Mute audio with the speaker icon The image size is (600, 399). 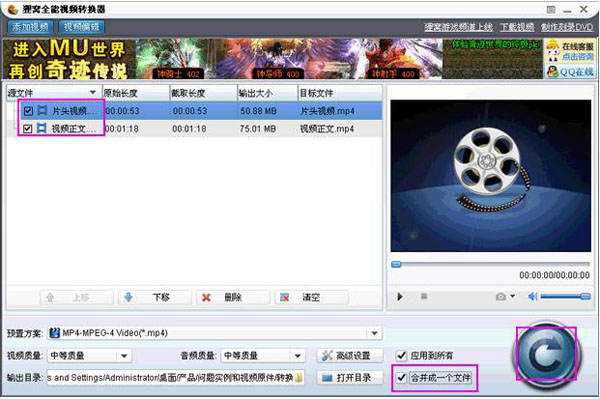coord(533,296)
